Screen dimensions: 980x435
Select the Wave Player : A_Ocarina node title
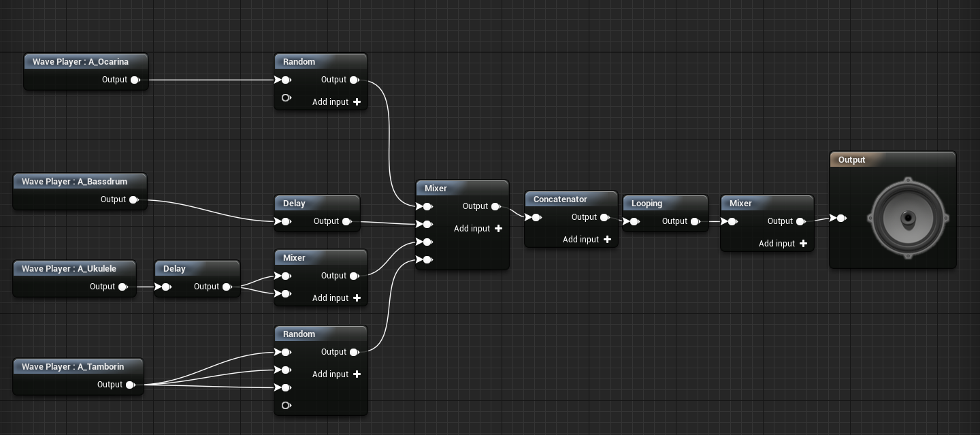pyautogui.click(x=80, y=62)
